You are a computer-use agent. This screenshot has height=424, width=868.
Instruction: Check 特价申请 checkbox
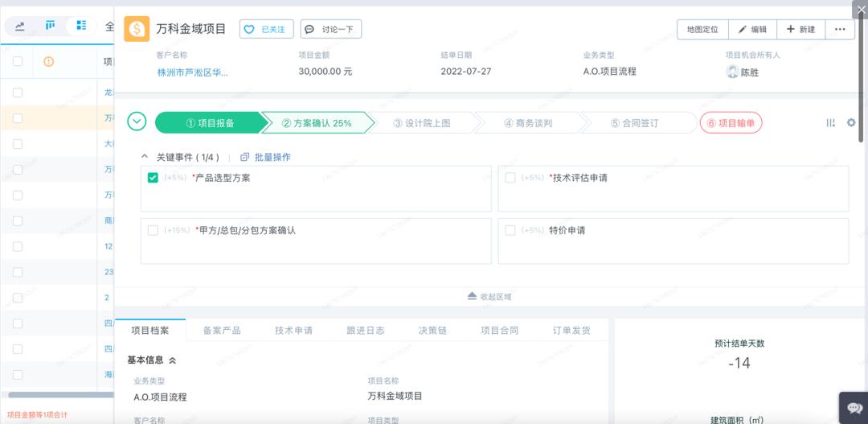[510, 230]
